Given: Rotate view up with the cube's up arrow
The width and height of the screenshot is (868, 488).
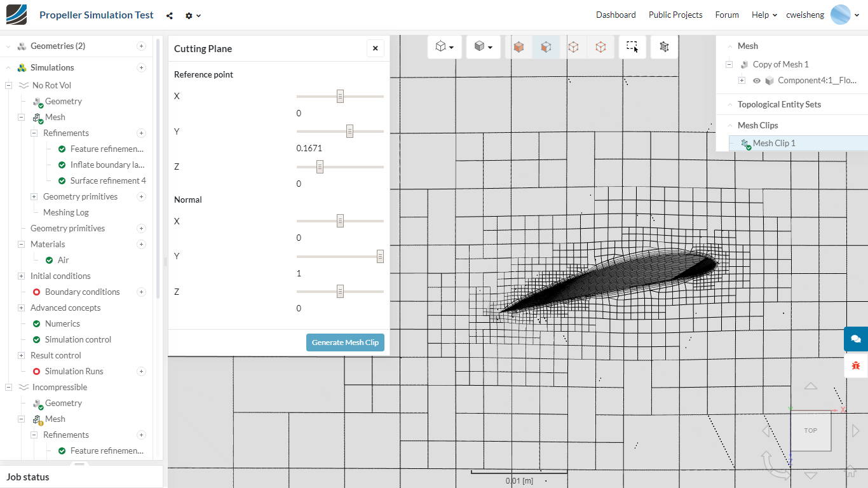Looking at the screenshot, I should tap(811, 386).
